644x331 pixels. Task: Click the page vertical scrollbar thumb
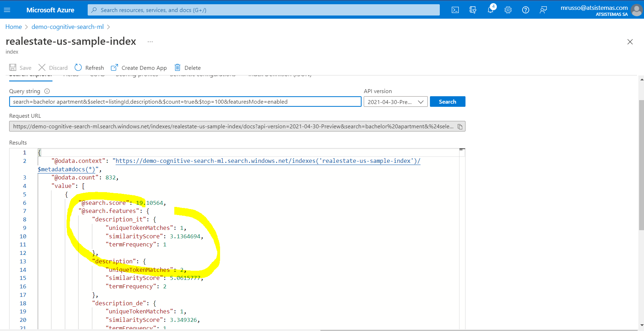(641, 165)
